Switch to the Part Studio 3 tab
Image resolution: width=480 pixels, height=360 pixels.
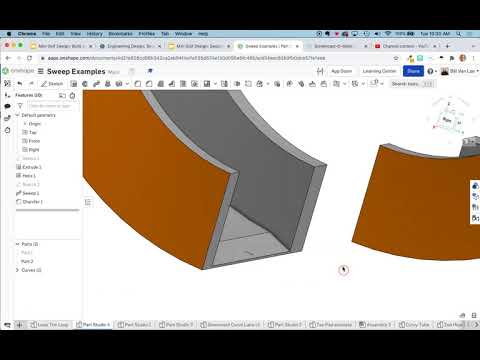coord(176,324)
